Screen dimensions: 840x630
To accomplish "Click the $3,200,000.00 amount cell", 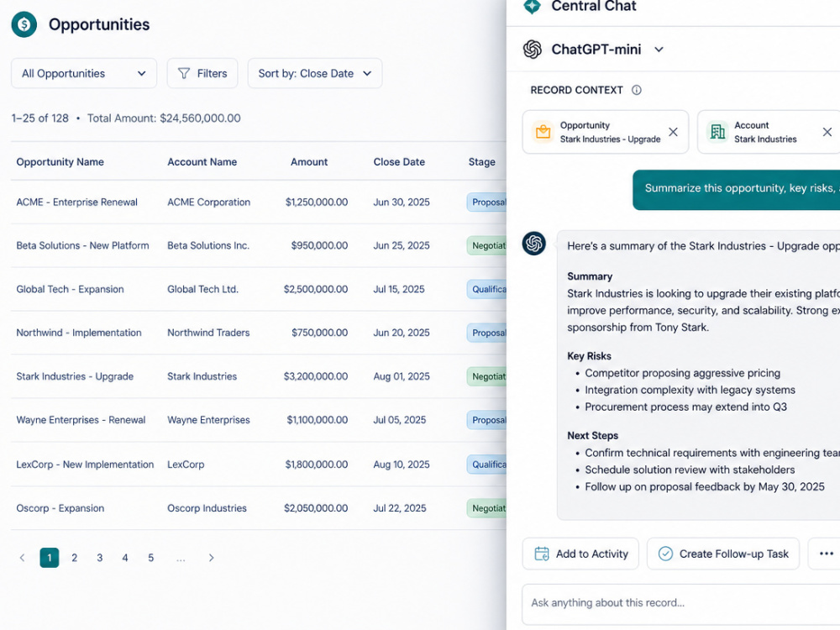I will (316, 376).
